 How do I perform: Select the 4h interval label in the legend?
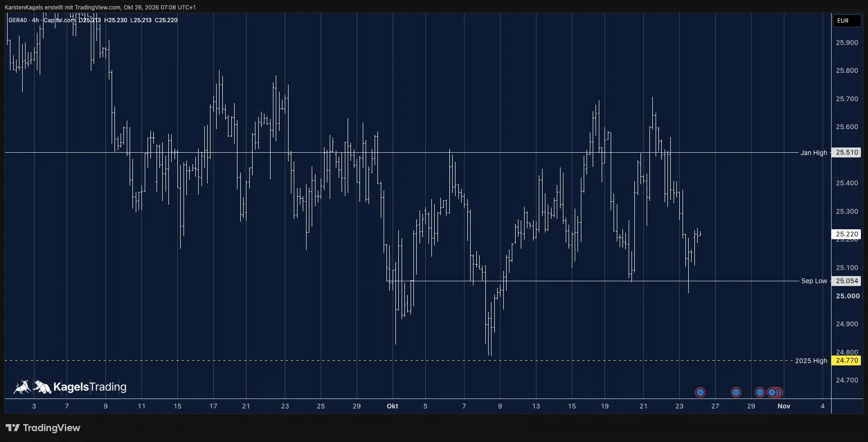35,20
